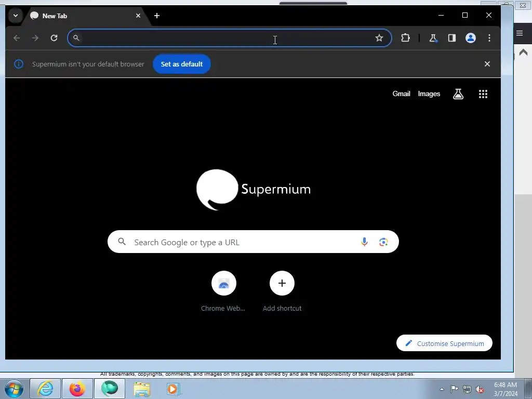The image size is (532, 399).
Task: Click the info icon in the infobar
Action: coord(19,64)
